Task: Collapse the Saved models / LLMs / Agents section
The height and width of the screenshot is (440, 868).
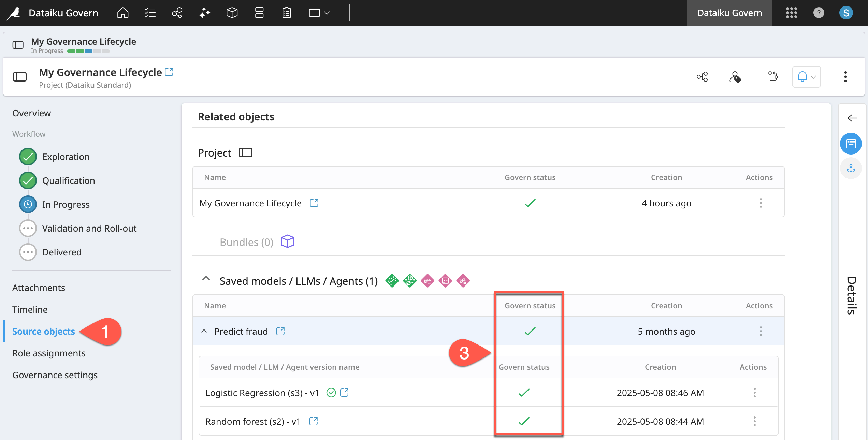Action: click(x=206, y=278)
